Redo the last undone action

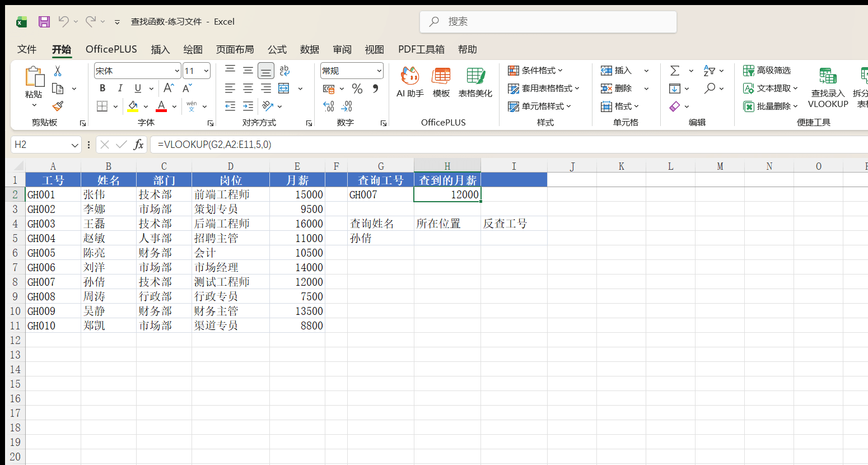(x=90, y=21)
